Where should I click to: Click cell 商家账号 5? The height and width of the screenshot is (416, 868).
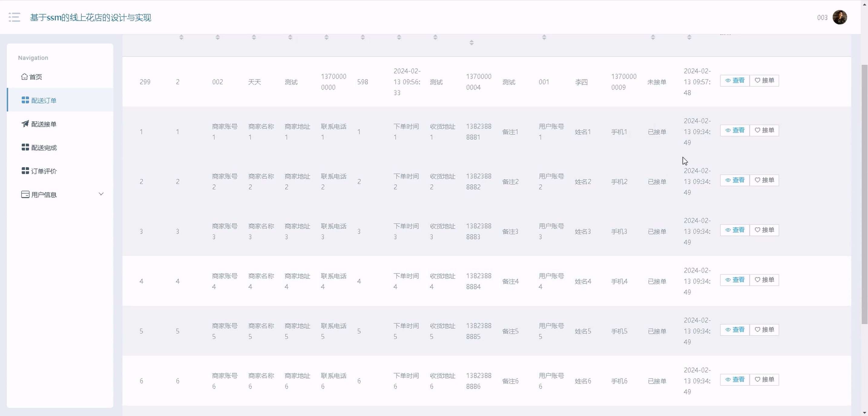coord(225,331)
